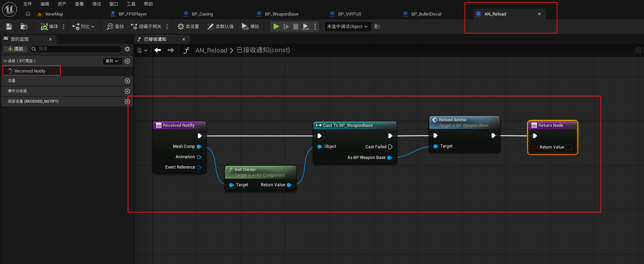
Task: Browse to asset in content browser icon
Action: [24, 27]
